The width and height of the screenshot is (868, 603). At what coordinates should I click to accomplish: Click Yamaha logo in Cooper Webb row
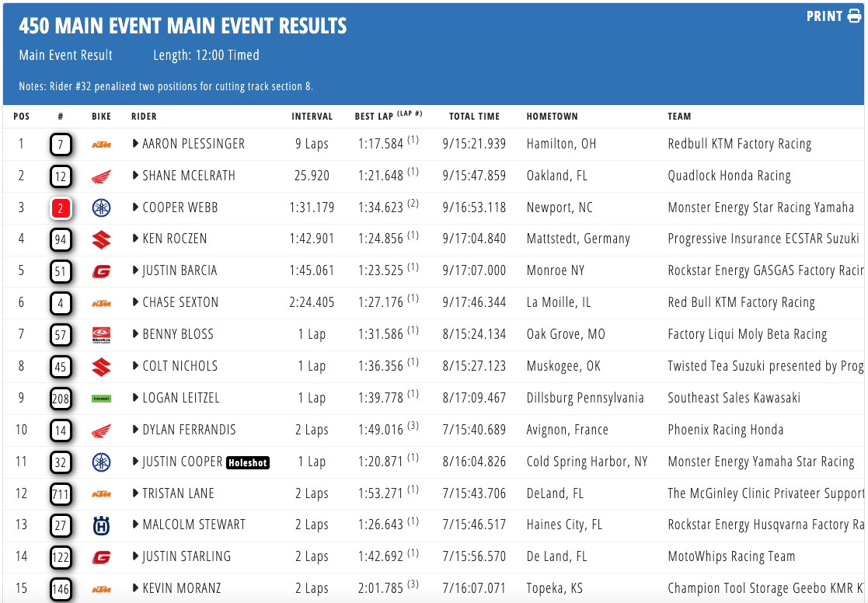click(101, 207)
